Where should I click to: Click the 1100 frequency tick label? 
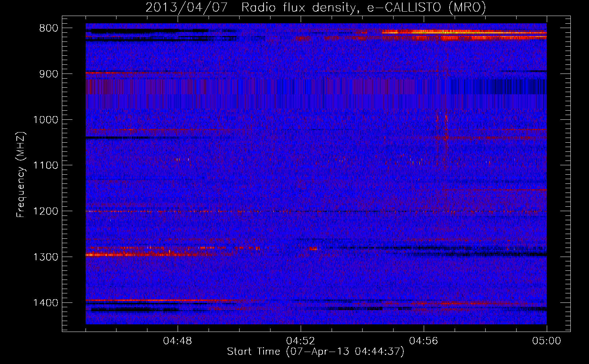point(46,166)
